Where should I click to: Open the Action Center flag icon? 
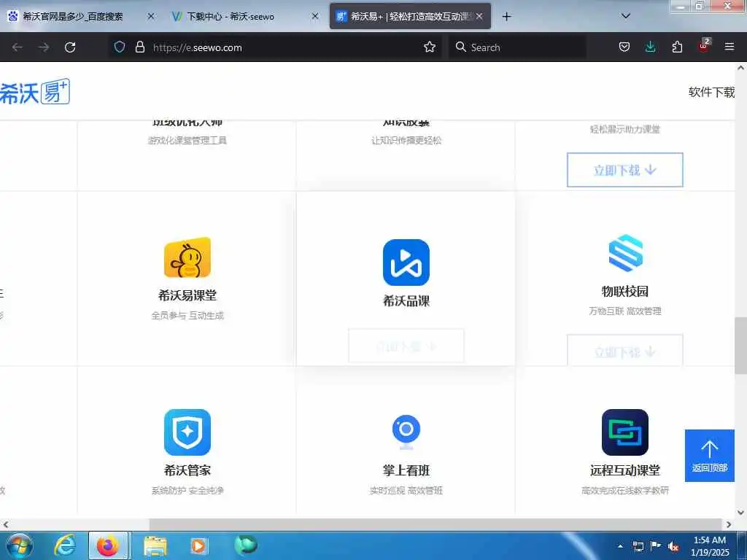click(656, 546)
